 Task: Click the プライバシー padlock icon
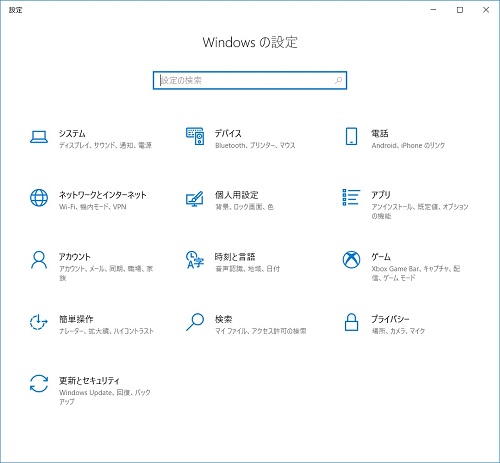click(x=351, y=322)
